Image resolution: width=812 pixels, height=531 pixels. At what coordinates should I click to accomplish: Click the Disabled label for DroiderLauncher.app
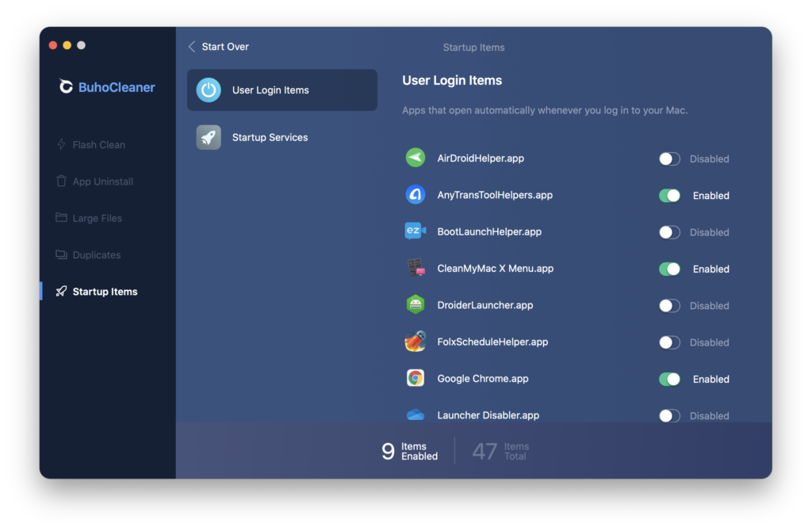coord(709,306)
